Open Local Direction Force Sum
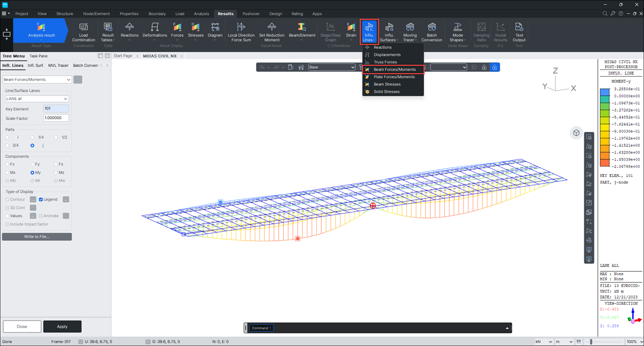This screenshot has width=644, height=346. click(241, 32)
